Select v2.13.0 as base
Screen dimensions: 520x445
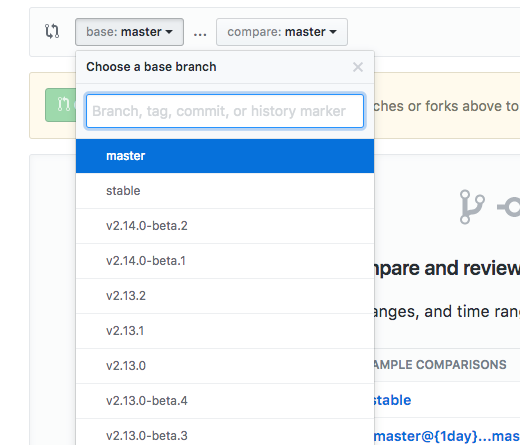pos(225,366)
